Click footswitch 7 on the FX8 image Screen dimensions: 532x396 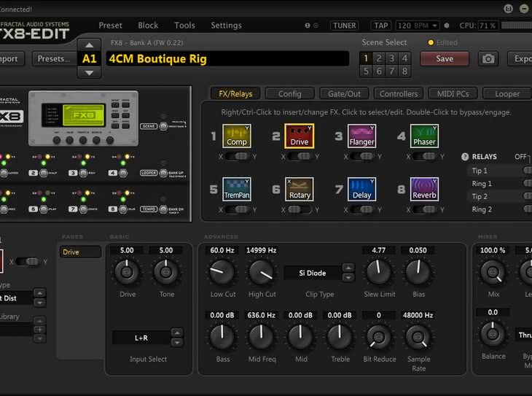tap(83, 209)
